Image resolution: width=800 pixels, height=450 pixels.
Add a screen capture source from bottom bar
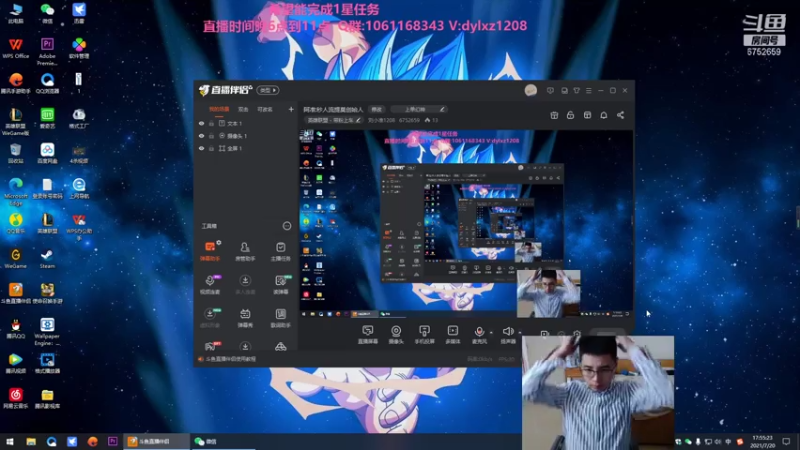[x=367, y=335]
